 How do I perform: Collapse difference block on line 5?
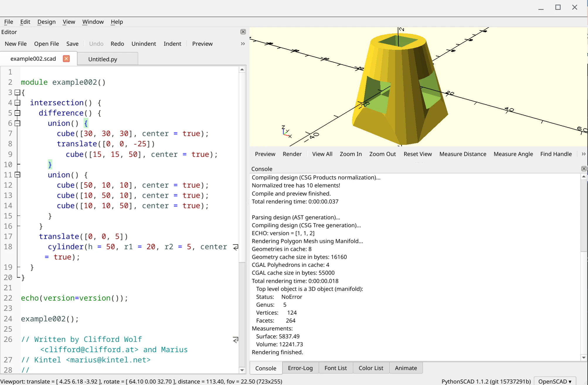coord(17,113)
